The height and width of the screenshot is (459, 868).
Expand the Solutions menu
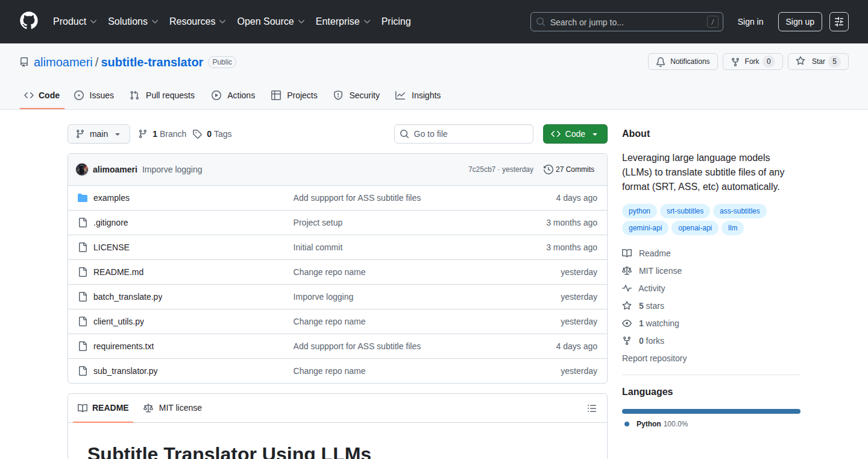point(133,21)
